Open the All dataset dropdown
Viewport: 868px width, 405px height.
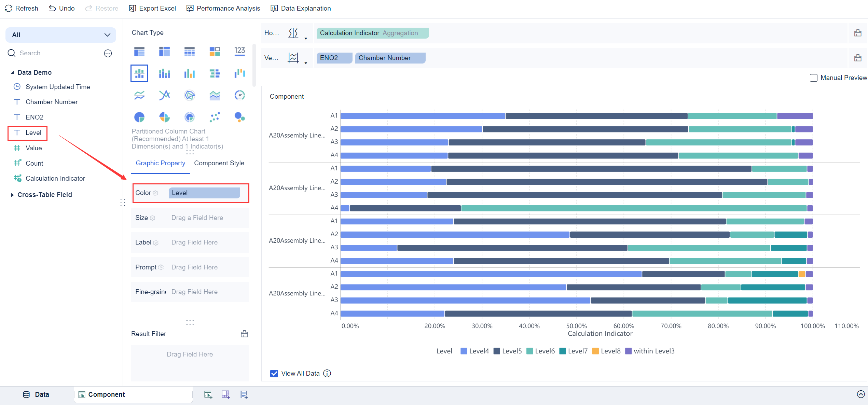pyautogui.click(x=61, y=35)
